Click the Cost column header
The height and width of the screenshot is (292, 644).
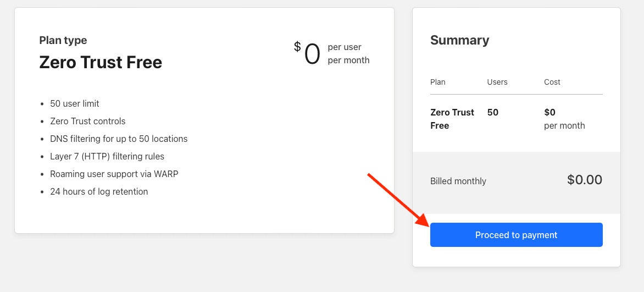[x=552, y=82]
